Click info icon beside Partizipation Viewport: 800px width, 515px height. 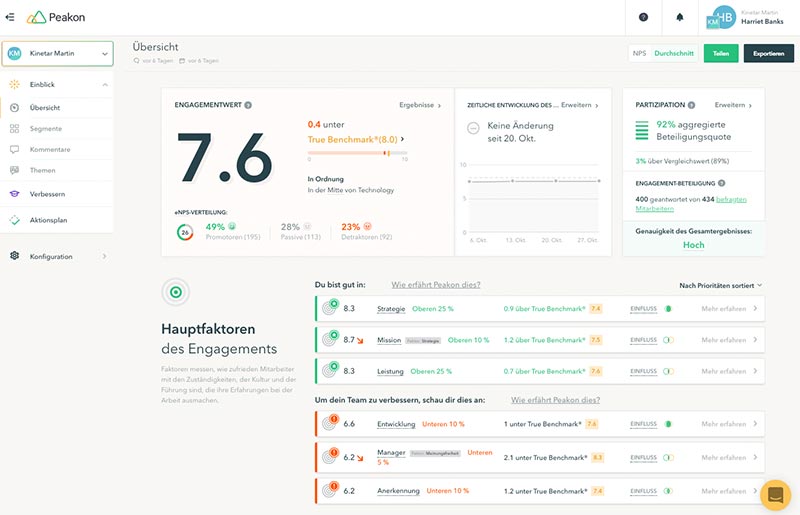tap(691, 105)
